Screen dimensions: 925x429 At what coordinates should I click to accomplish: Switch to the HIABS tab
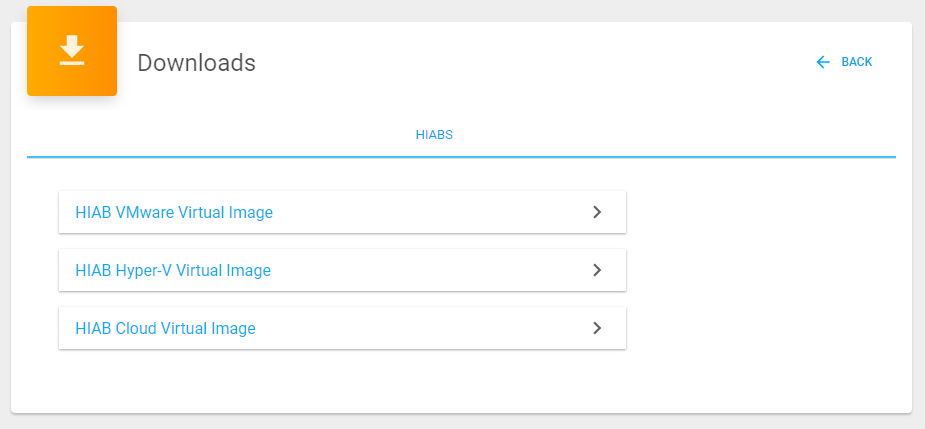pyautogui.click(x=434, y=135)
